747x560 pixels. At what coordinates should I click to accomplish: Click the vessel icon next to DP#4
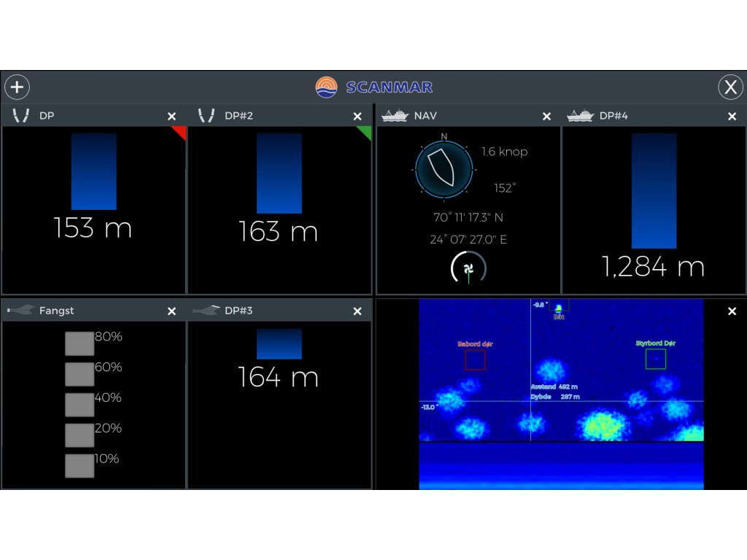point(581,116)
